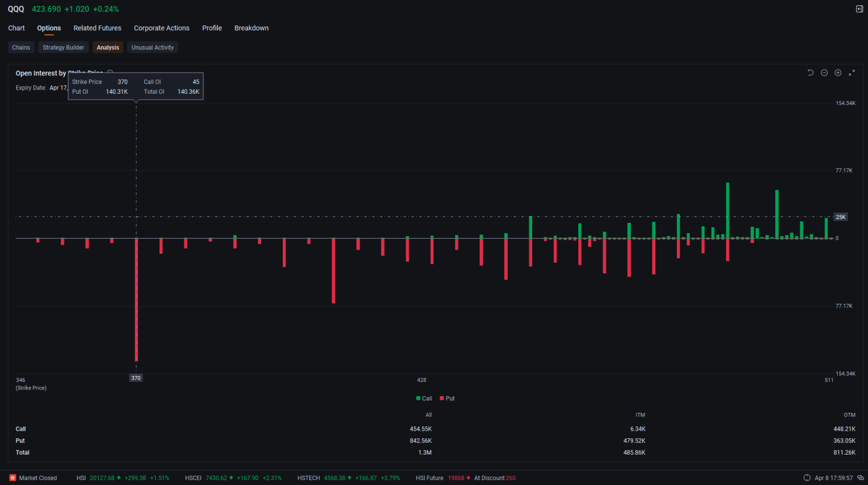Open the Strategy Builder sub-tab
The height and width of the screenshot is (485, 868).
click(63, 48)
